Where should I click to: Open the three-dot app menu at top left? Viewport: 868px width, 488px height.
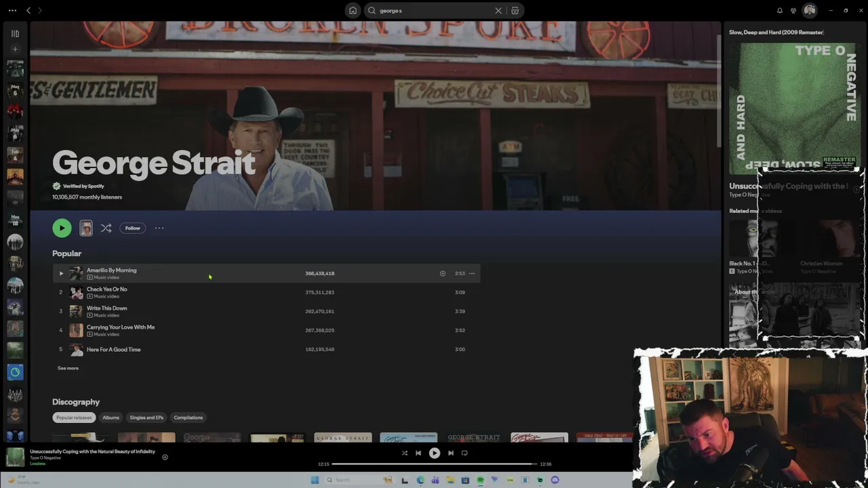(12, 10)
